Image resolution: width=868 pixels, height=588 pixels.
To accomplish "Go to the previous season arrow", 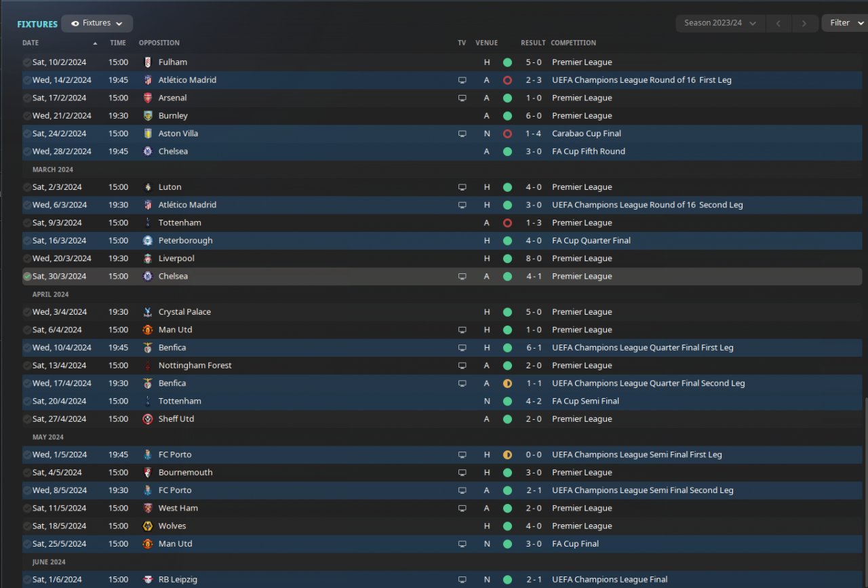I will [778, 23].
